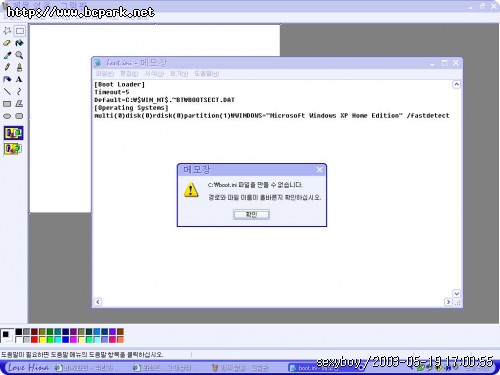Select the Magnifier tool in Paint
Image resolution: width=500 pixels, height=375 pixels.
click(x=20, y=55)
